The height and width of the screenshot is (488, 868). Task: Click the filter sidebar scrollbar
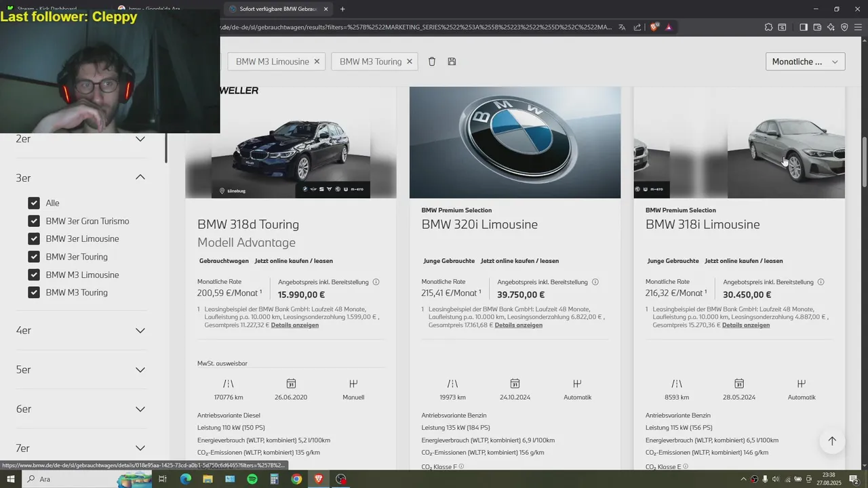click(x=166, y=148)
